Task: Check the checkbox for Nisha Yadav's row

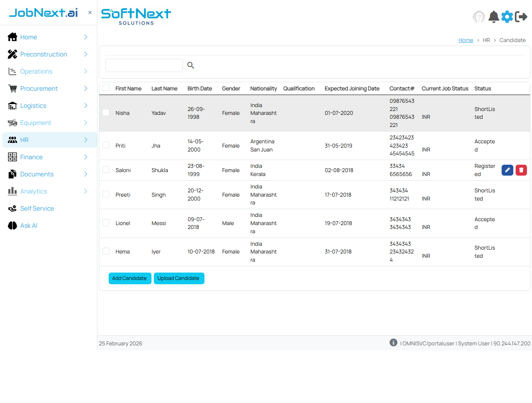Action: click(106, 113)
